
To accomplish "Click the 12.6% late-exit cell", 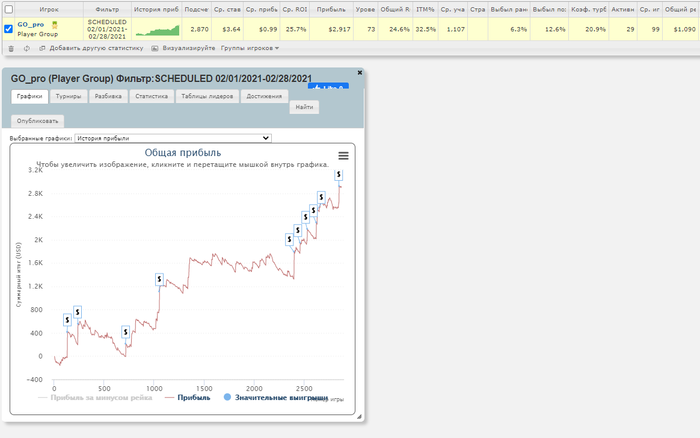I will coord(549,29).
